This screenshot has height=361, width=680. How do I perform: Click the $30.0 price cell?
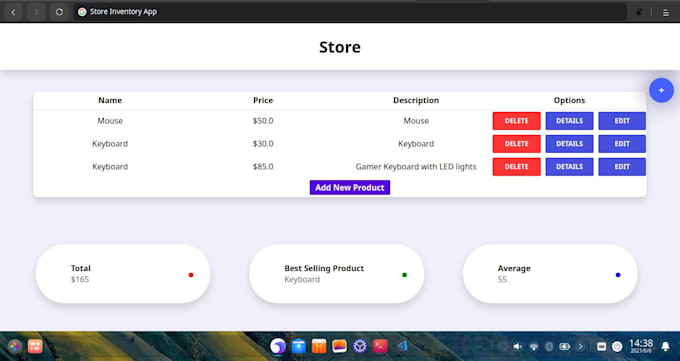coord(263,144)
